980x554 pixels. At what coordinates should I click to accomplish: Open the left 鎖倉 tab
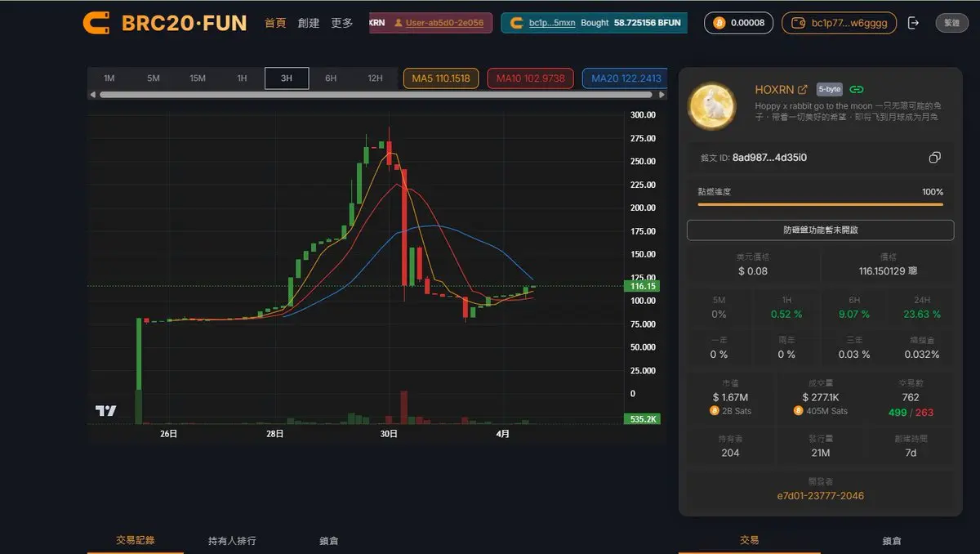tap(329, 540)
